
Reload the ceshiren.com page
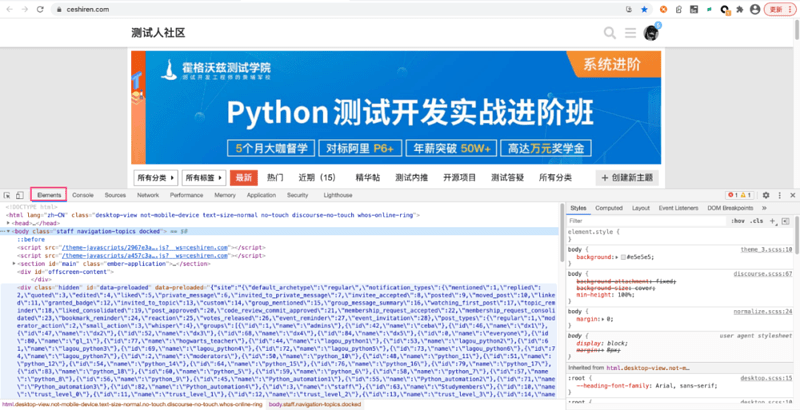(40, 9)
